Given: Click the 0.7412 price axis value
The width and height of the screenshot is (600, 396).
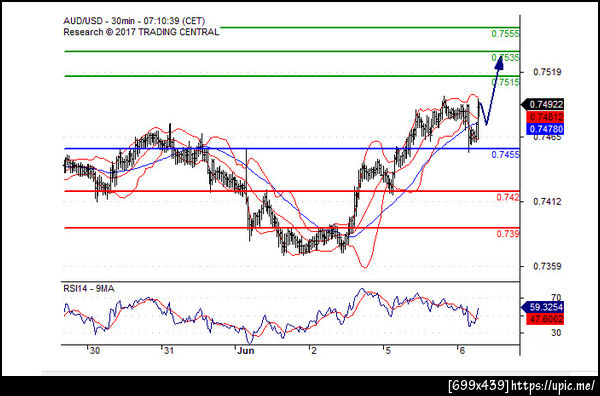Looking at the screenshot, I should click(547, 201).
